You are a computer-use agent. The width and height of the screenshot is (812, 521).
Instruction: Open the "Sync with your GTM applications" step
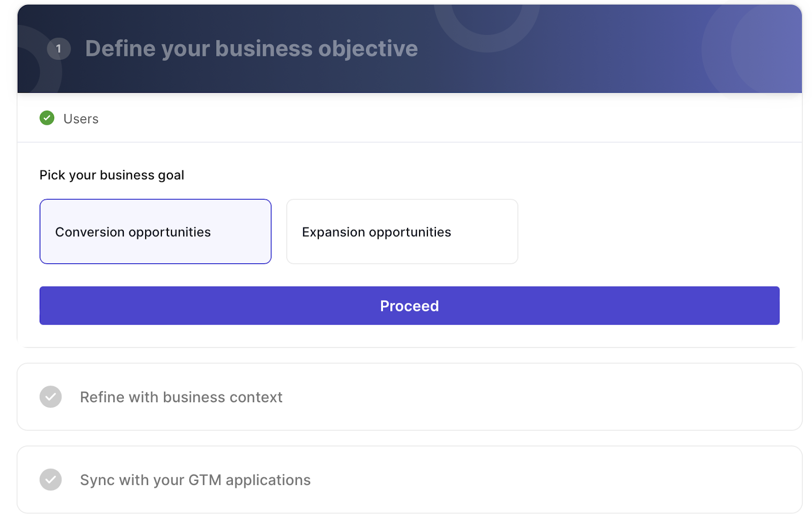[195, 480]
